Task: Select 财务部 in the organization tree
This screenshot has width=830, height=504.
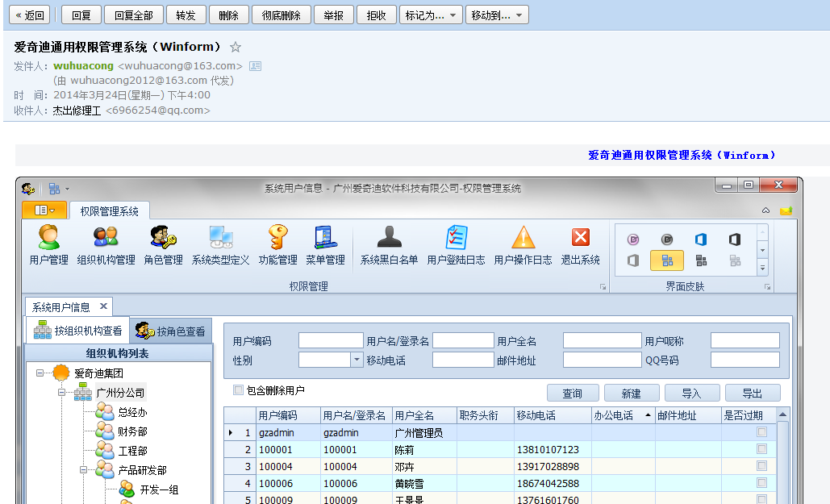Action: (132, 431)
